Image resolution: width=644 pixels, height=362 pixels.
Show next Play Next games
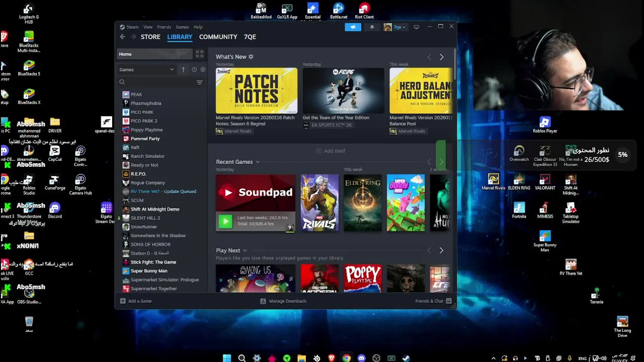click(x=441, y=250)
